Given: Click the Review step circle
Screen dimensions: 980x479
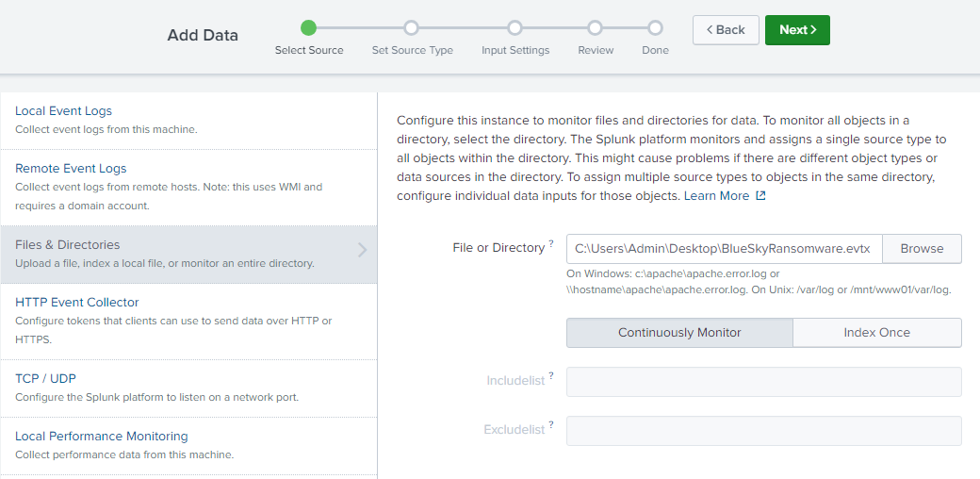Looking at the screenshot, I should coord(596,28).
